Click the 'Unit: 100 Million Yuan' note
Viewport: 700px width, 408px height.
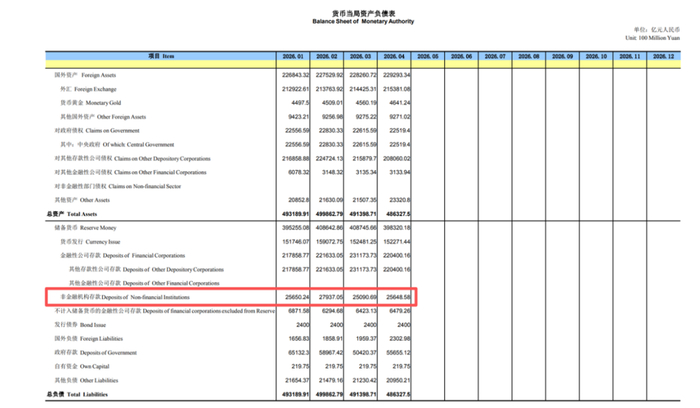coord(652,38)
